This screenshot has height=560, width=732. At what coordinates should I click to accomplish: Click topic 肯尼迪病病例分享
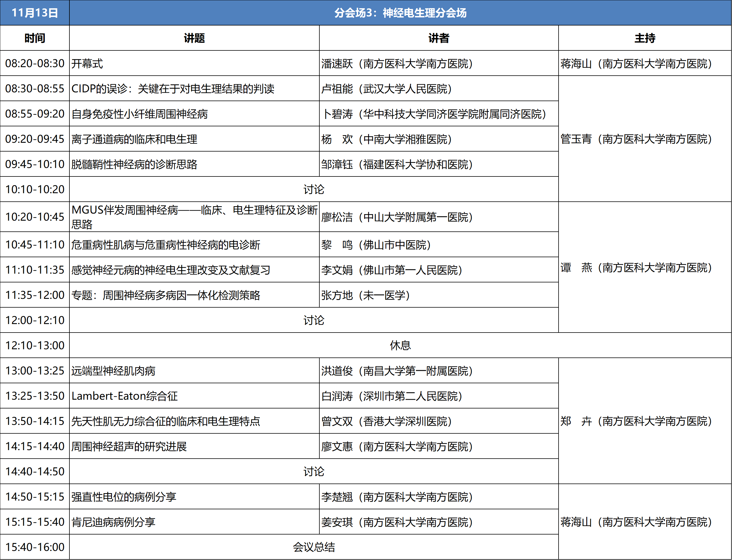(x=194, y=522)
